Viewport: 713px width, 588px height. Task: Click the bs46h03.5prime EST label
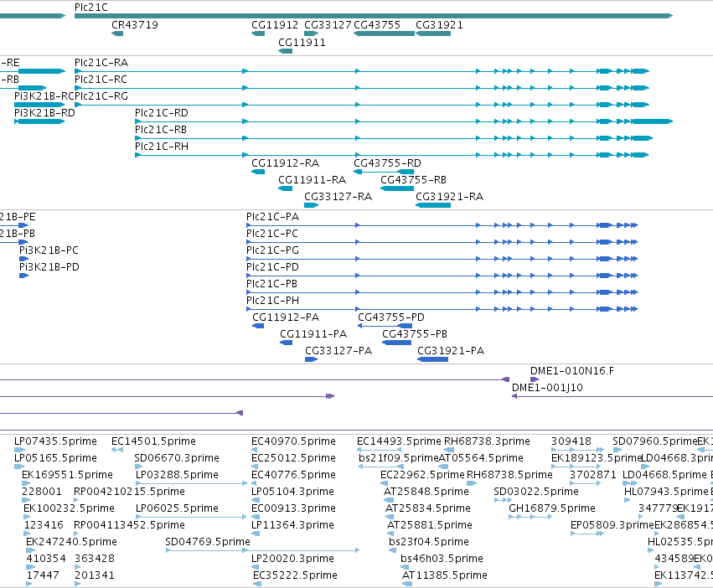[x=442, y=559]
